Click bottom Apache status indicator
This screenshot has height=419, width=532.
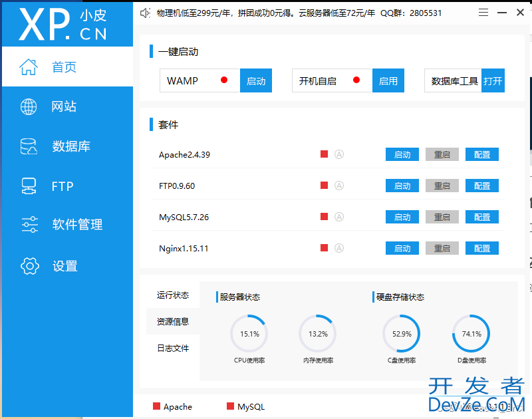pos(172,406)
